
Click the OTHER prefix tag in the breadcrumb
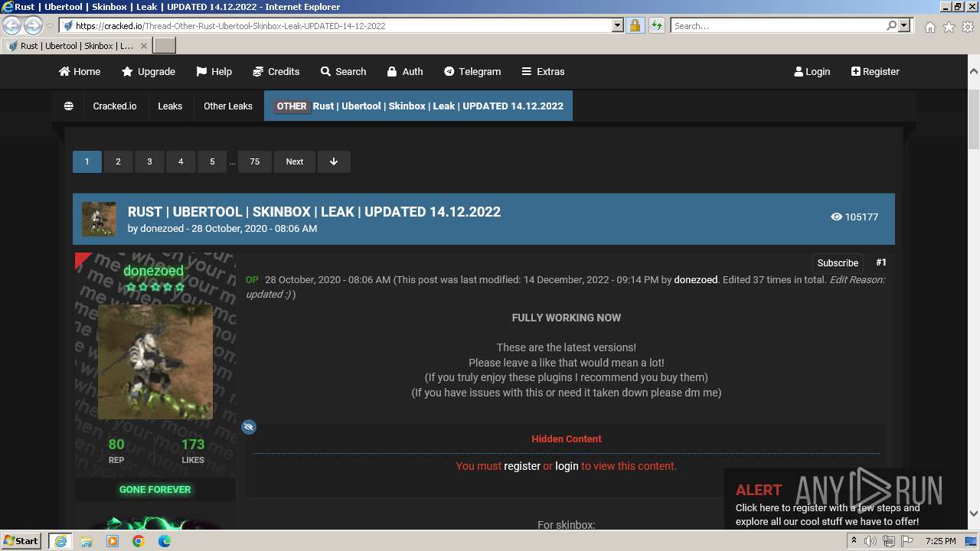click(x=292, y=106)
